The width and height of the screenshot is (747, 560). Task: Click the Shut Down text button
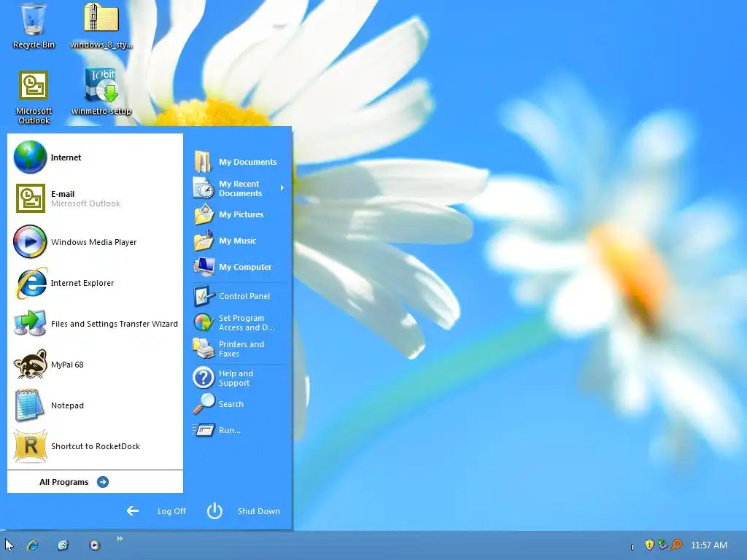259,511
